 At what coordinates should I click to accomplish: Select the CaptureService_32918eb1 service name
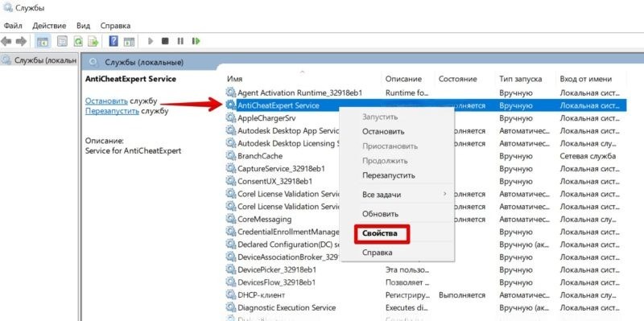tap(281, 169)
